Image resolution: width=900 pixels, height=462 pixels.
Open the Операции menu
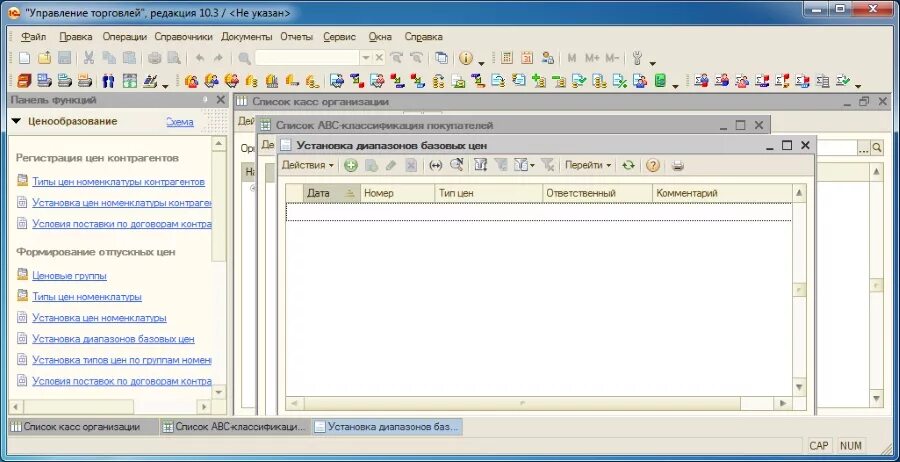(x=125, y=36)
